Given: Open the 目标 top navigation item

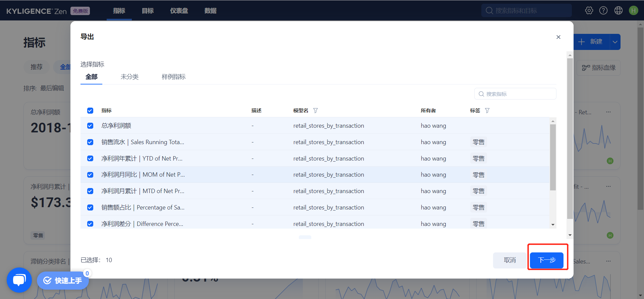Looking at the screenshot, I should pyautogui.click(x=148, y=11).
